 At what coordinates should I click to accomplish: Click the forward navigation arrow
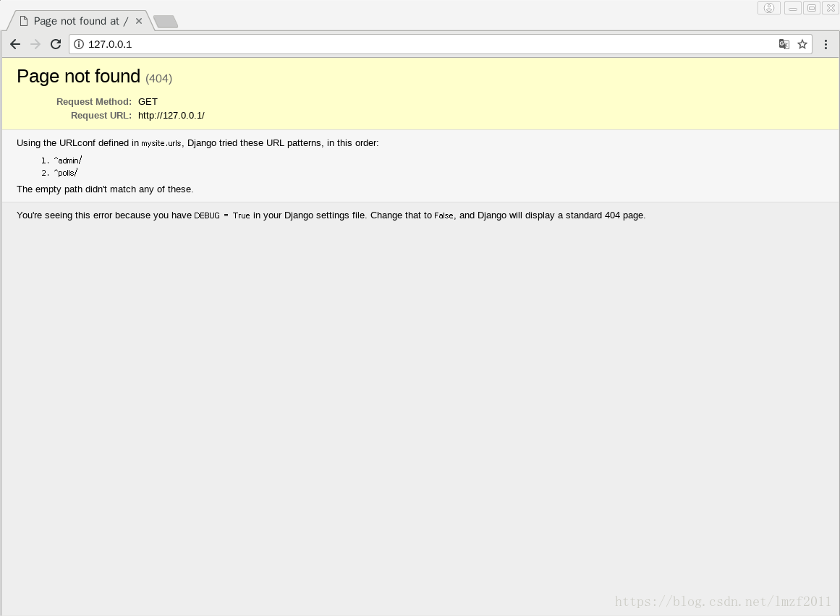click(x=35, y=44)
